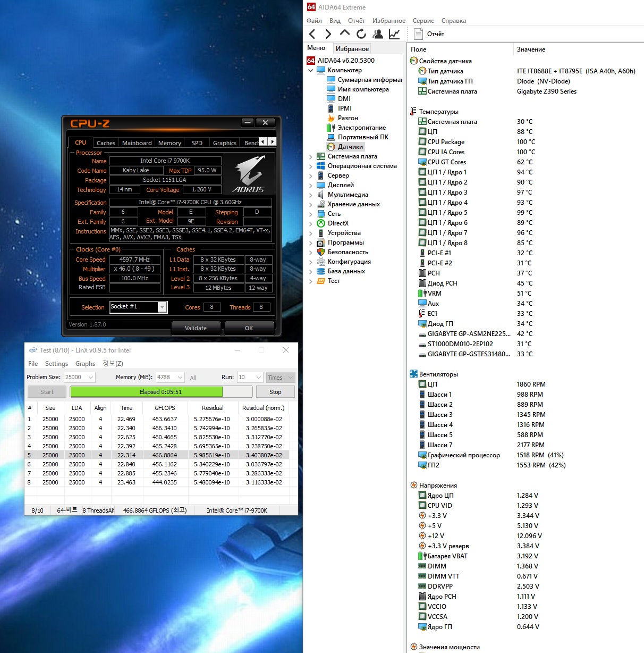Select the VRM temperature row
The image size is (644, 653).
coord(526,294)
